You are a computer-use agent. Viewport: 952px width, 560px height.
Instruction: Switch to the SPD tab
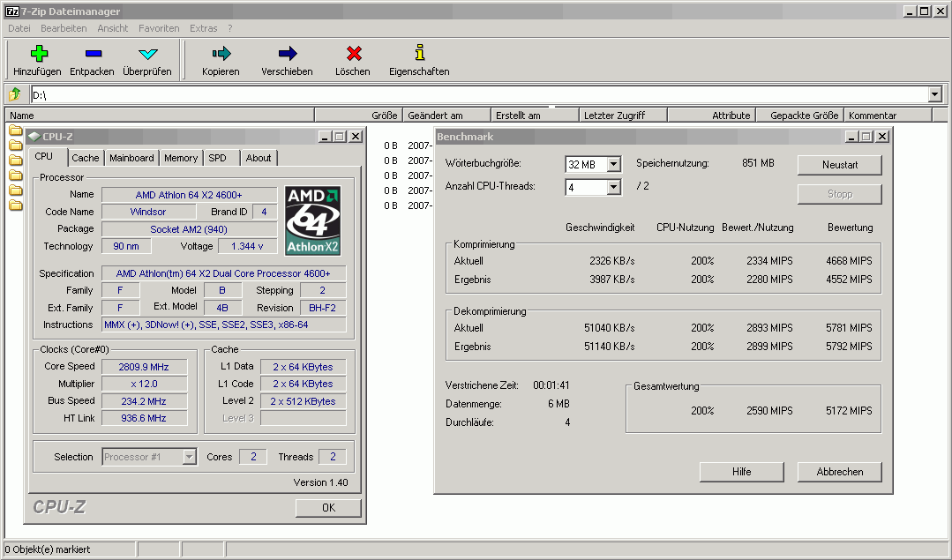coord(217,158)
